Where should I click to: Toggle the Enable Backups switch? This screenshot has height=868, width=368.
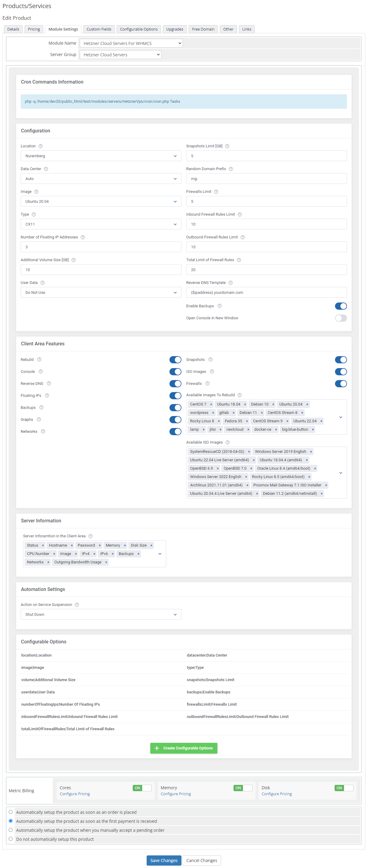[x=341, y=306]
